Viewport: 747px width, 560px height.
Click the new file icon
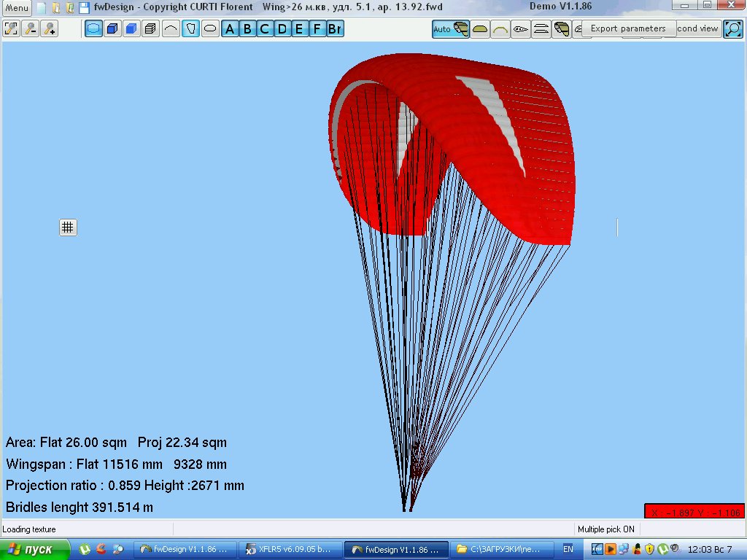tap(42, 8)
